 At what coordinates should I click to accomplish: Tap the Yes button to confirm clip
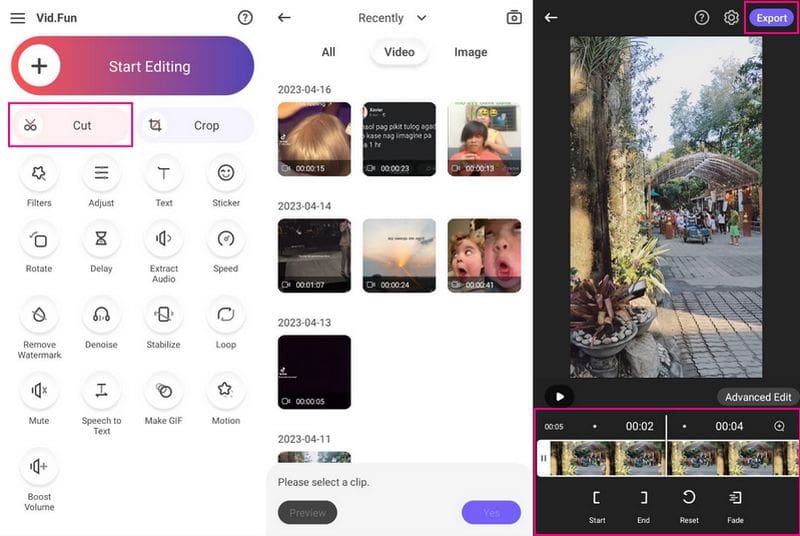pos(491,513)
